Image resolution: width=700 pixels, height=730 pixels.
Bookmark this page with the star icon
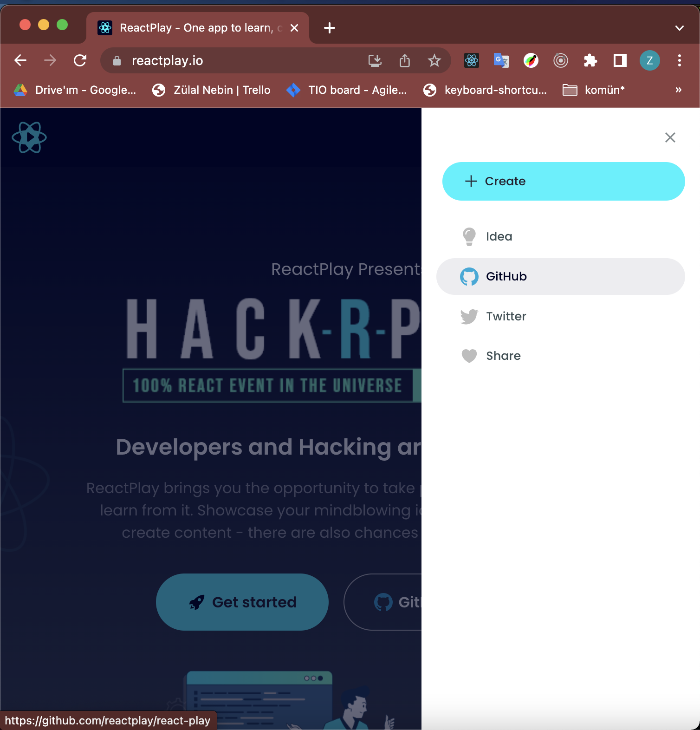434,60
